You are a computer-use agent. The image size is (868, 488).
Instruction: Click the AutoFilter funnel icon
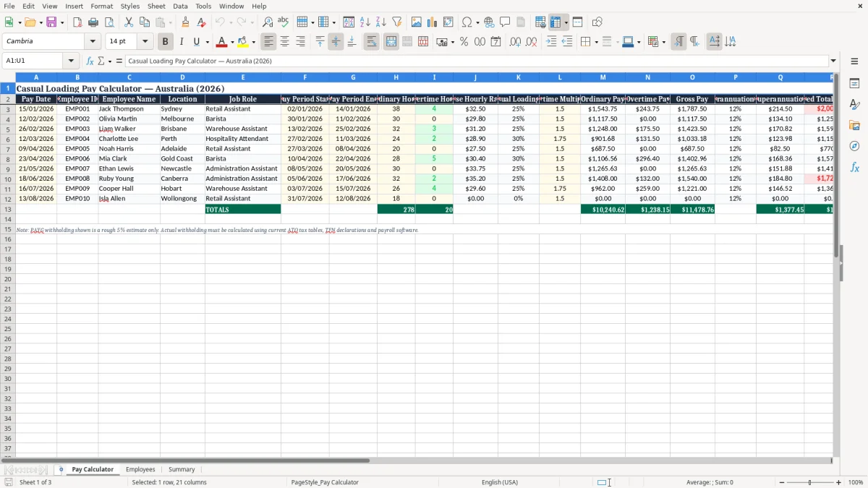pos(396,22)
